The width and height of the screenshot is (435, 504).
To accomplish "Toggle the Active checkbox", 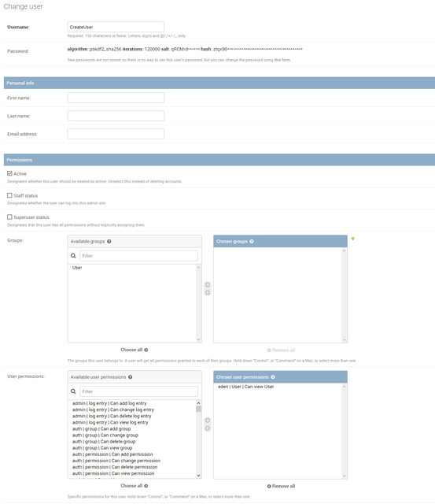I will pyautogui.click(x=9, y=173).
